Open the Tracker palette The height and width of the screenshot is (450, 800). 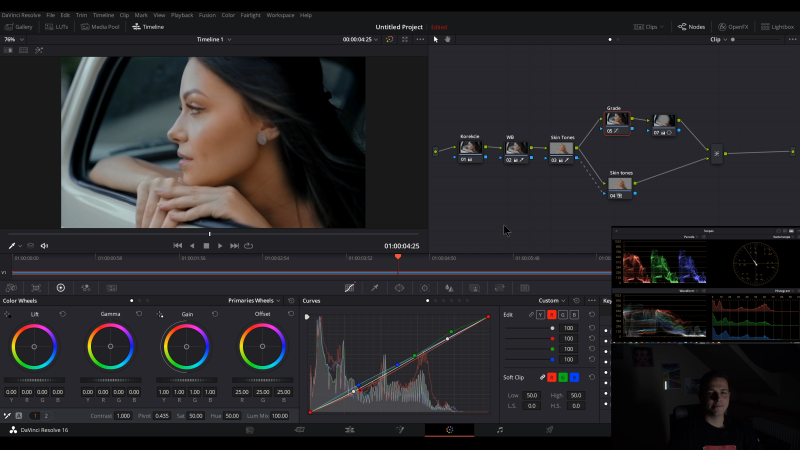click(x=424, y=288)
